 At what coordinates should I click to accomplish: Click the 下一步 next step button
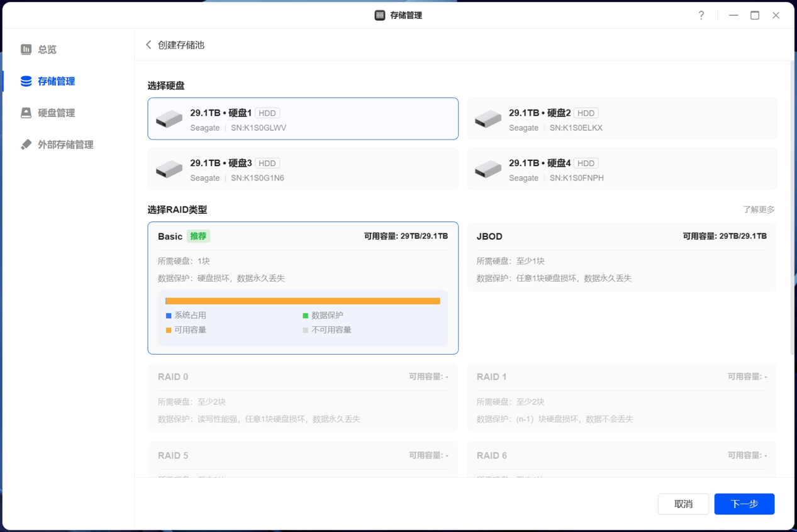[x=744, y=504]
